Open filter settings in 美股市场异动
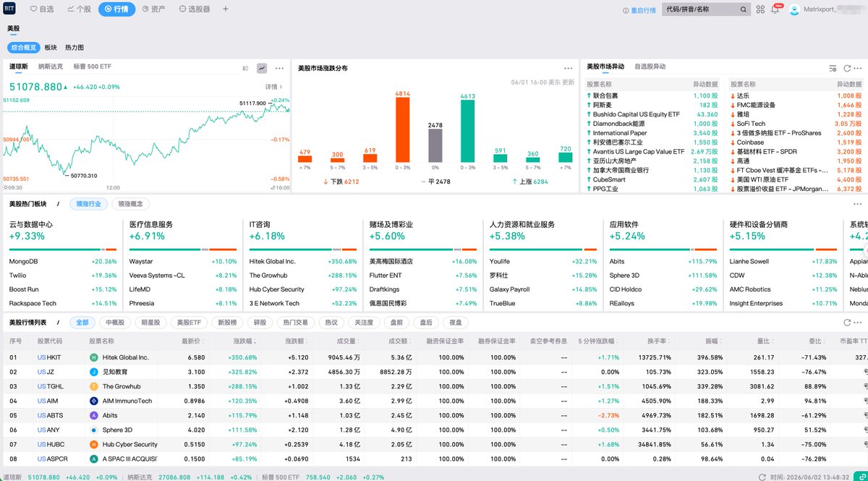 pyautogui.click(x=833, y=68)
